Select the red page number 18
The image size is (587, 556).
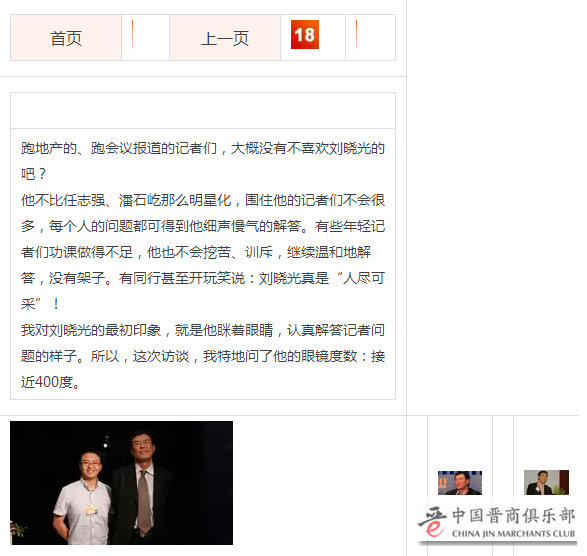(x=305, y=34)
